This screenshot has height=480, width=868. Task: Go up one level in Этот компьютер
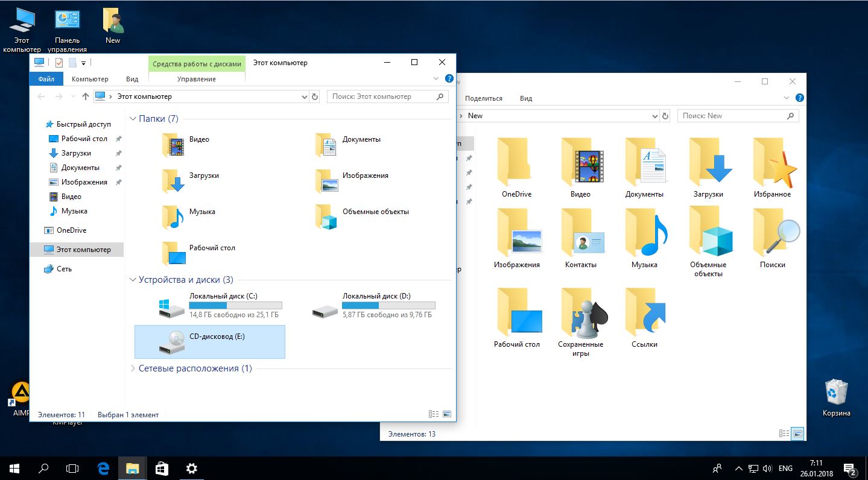tap(86, 96)
